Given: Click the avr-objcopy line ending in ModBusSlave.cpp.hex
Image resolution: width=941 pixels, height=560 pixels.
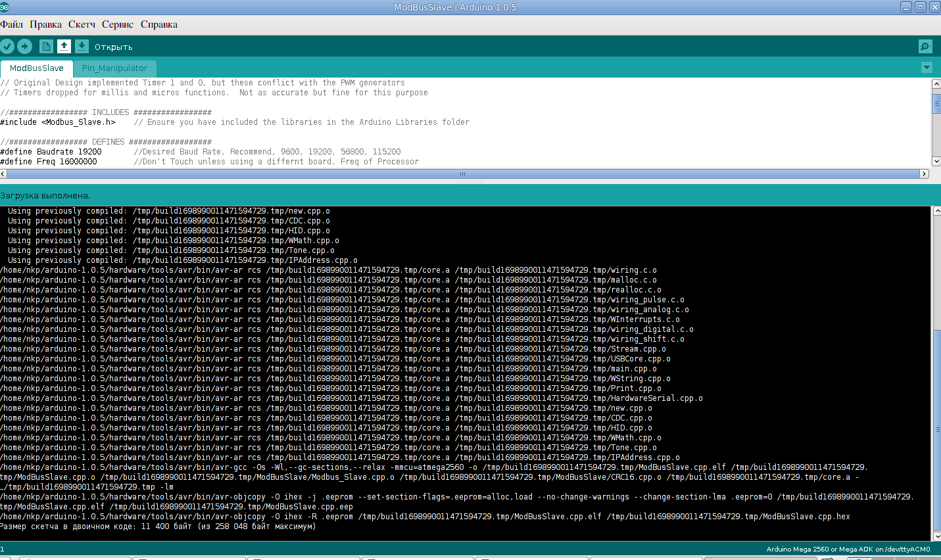Looking at the screenshot, I should 425,517.
